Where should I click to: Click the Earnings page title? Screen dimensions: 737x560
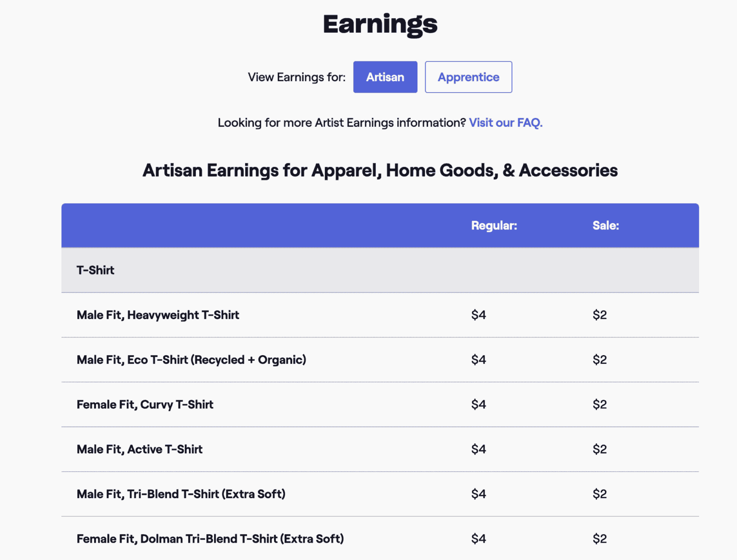click(x=380, y=24)
